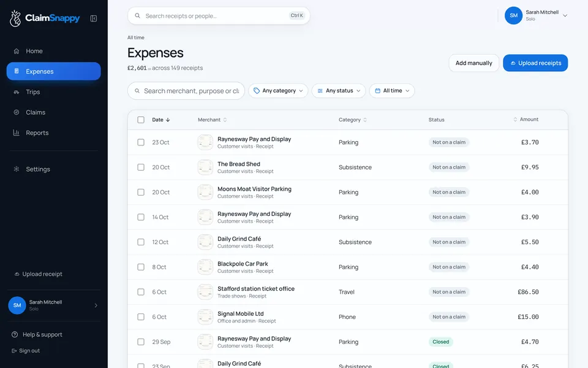Collapse the sidebar with the panel icon
This screenshot has width=588, height=368.
click(94, 18)
